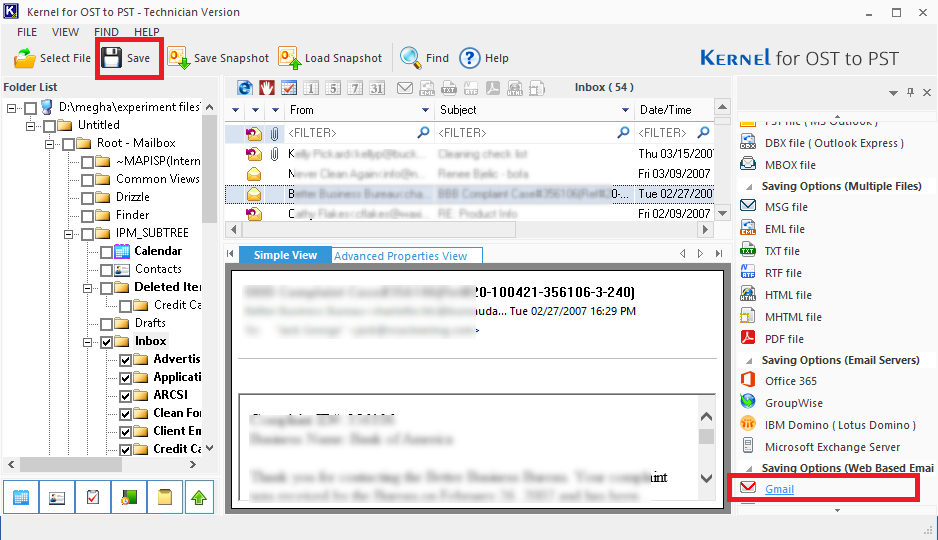Click the PDF save icon in message toolbar

(x=493, y=88)
